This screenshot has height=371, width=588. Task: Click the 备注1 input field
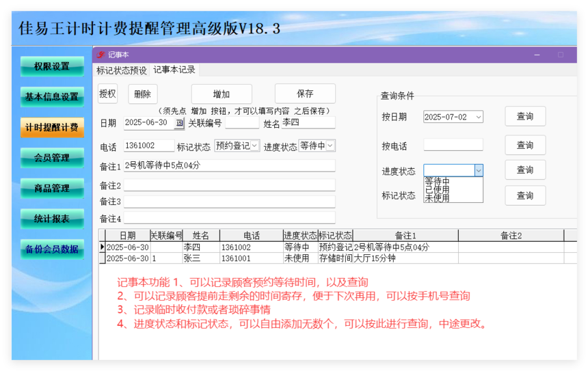230,165
